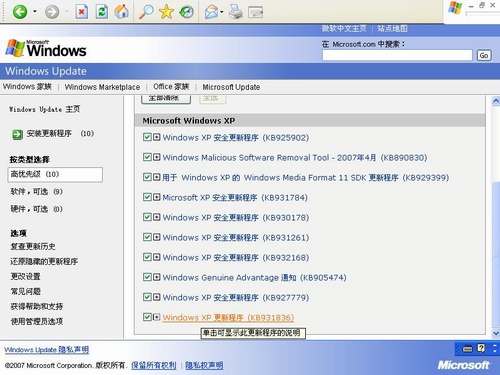Expand details for KB931261 update
500x375 pixels.
(x=157, y=237)
